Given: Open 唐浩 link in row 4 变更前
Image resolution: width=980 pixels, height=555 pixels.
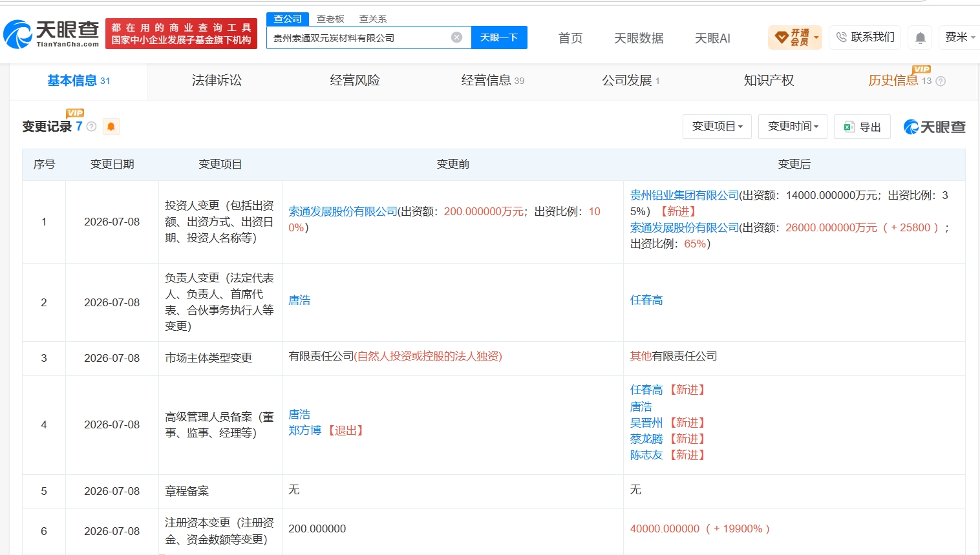Looking at the screenshot, I should coord(299,414).
